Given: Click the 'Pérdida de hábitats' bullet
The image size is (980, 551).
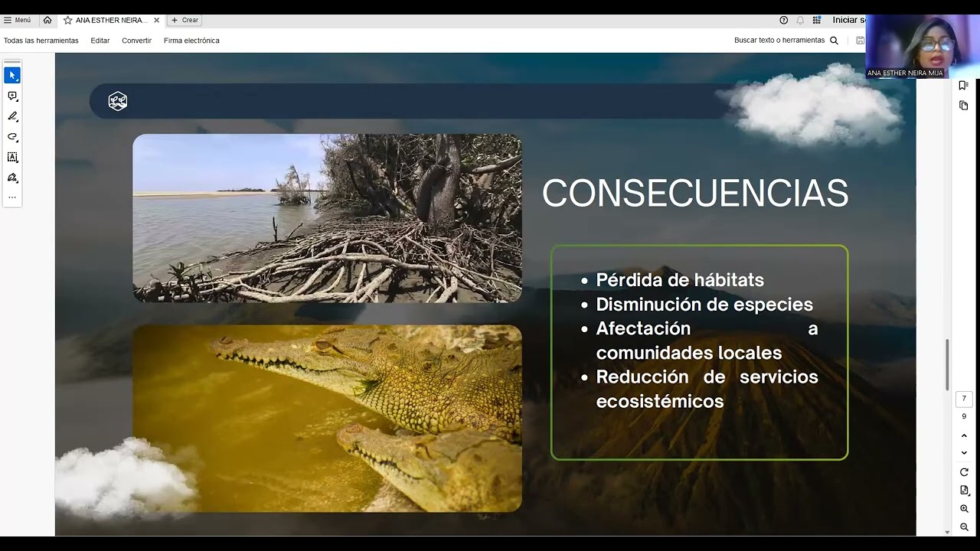Looking at the screenshot, I should tap(680, 280).
